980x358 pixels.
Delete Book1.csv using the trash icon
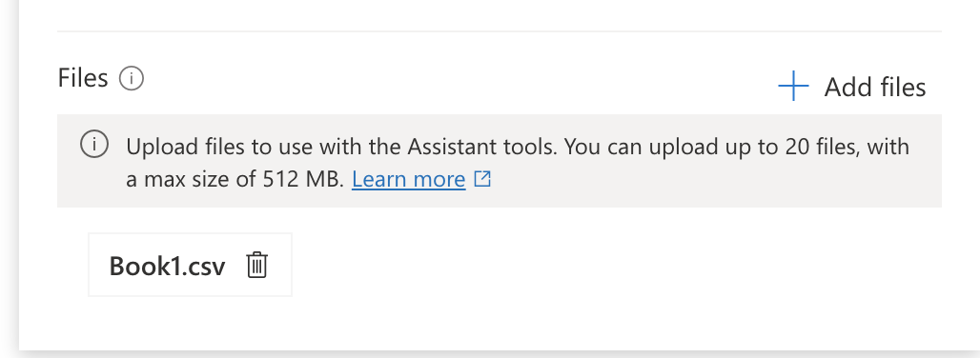pyautogui.click(x=256, y=265)
